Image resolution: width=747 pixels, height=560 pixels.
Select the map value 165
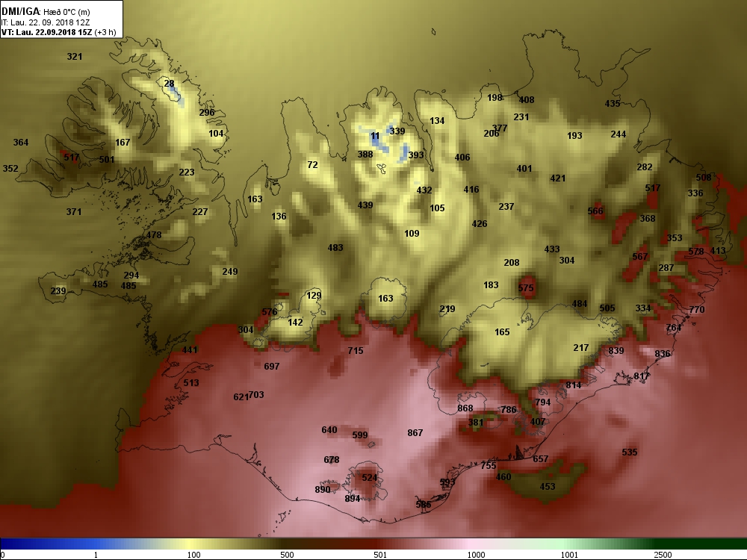502,332
